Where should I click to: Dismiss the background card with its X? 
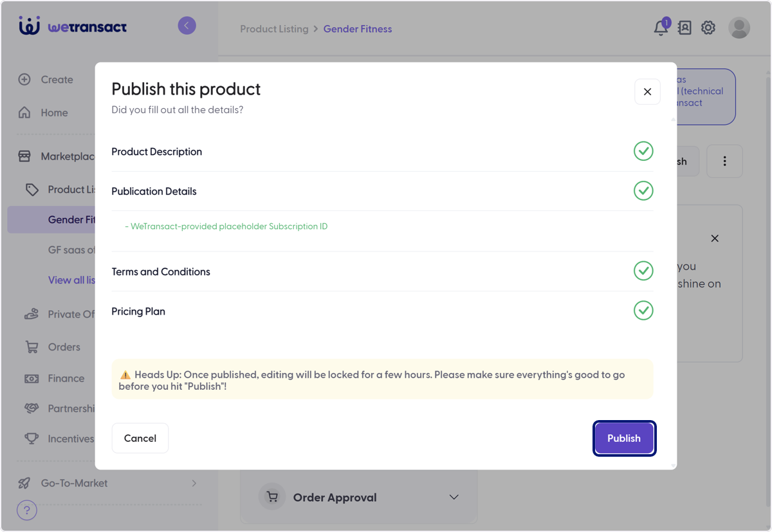(x=715, y=238)
